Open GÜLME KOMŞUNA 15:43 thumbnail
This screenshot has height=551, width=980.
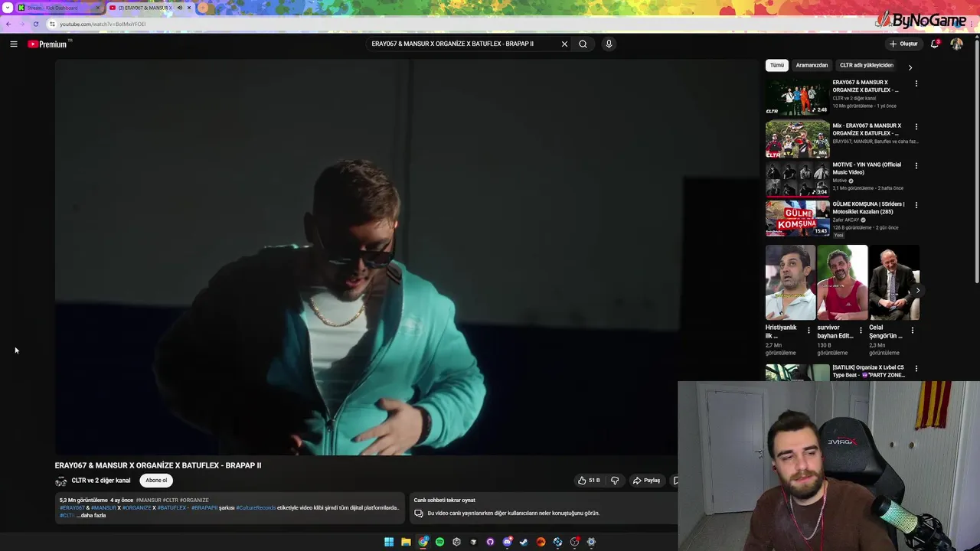[797, 218]
